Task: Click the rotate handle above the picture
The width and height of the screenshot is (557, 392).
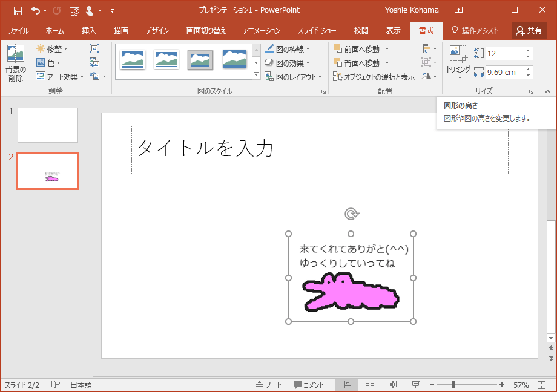Action: pos(351,214)
